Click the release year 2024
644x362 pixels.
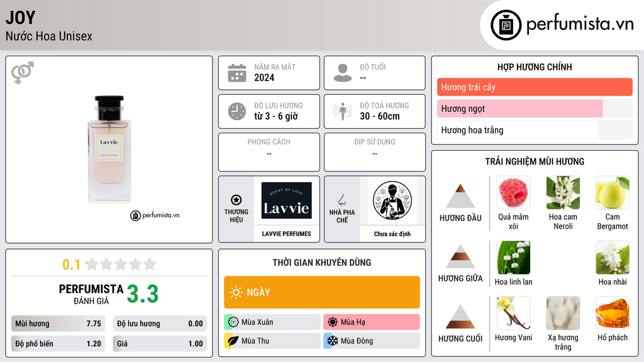coord(264,77)
